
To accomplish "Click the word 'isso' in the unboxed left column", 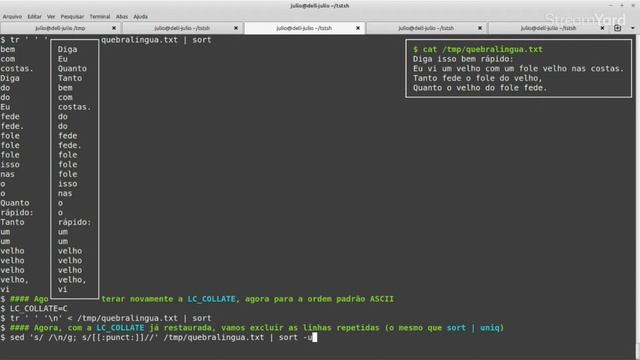I will coord(10,164).
